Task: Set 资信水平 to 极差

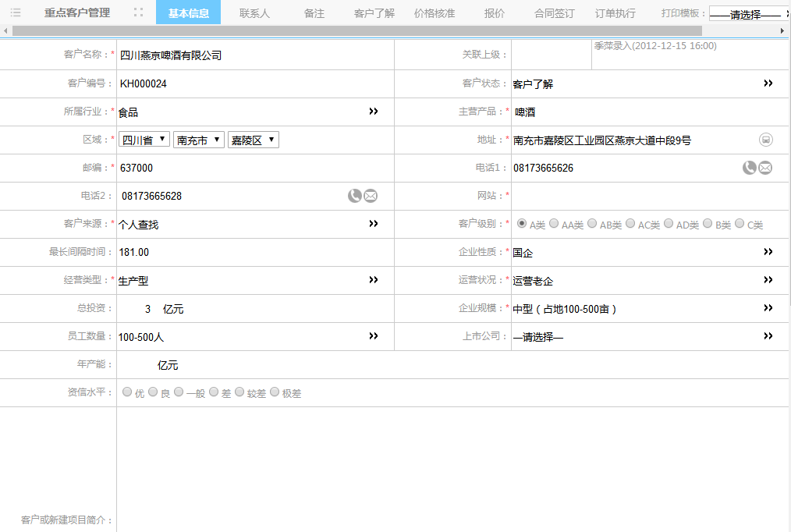Action: point(275,392)
